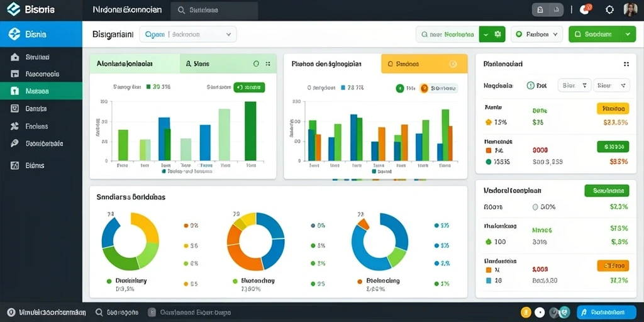The image size is (644, 322).
Task: Click the gear icon inside the green search button
Action: (x=498, y=35)
